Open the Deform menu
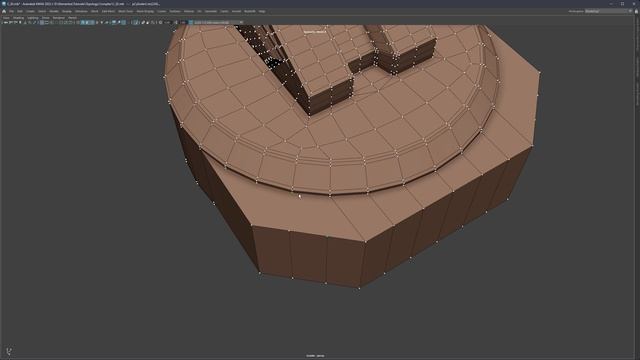The height and width of the screenshot is (360, 640). pos(189,11)
